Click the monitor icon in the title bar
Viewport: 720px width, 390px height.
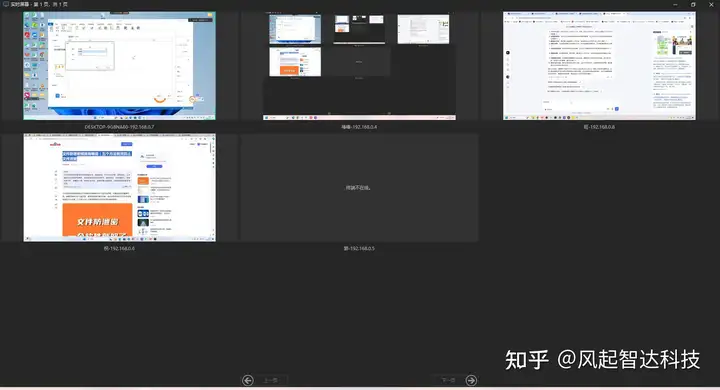tap(6, 4)
